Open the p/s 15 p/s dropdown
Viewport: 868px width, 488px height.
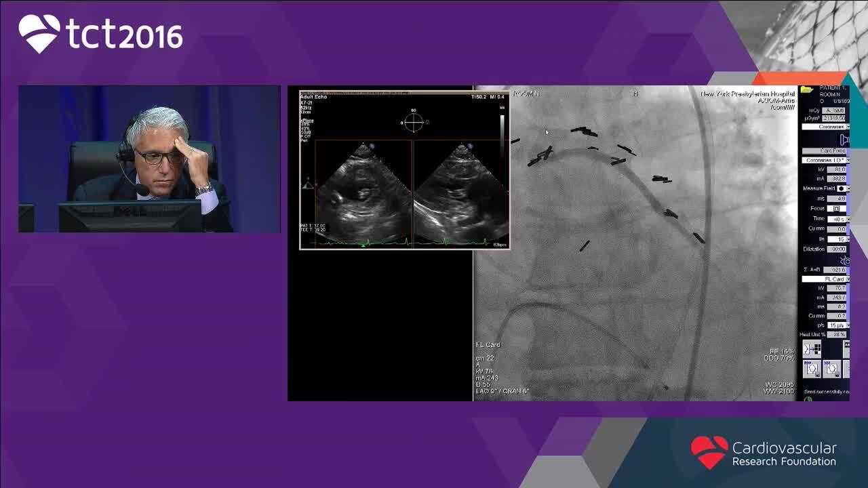click(838, 325)
